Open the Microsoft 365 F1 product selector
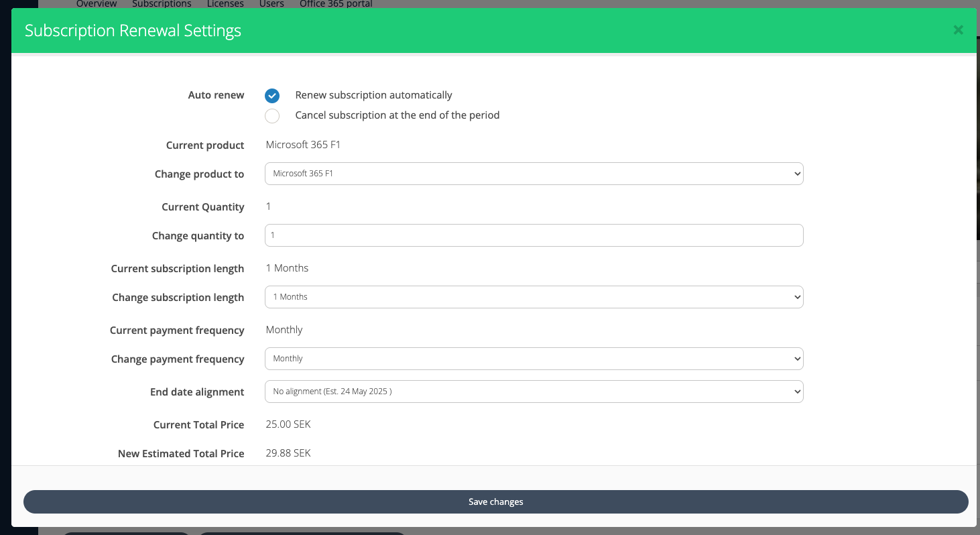Screen dimensions: 980x535 point(534,174)
